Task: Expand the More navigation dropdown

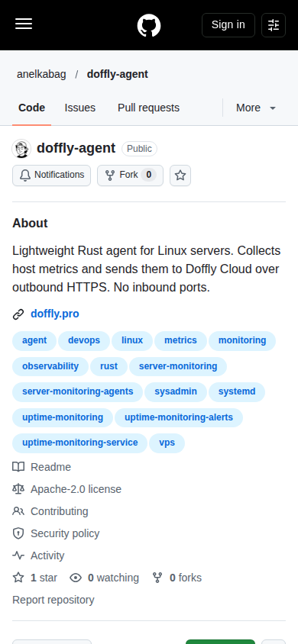Action: click(x=256, y=108)
